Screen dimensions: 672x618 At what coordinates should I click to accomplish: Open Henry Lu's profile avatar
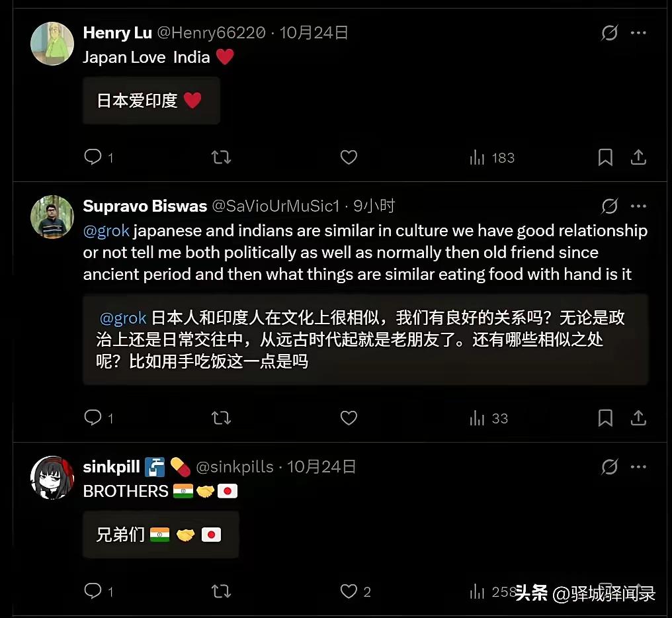pyautogui.click(x=52, y=44)
